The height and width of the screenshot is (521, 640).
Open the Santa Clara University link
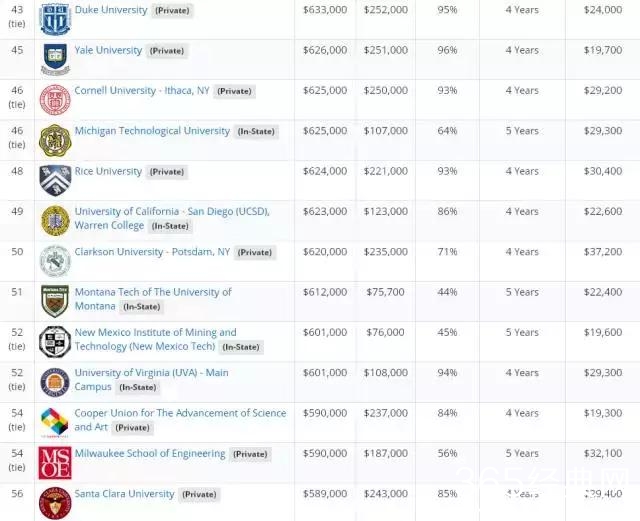124,493
